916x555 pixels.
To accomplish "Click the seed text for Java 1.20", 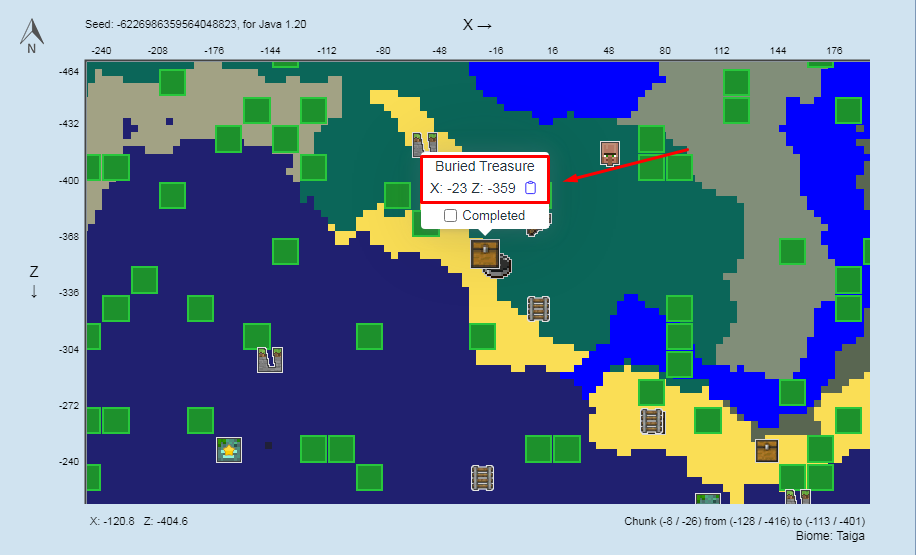I will (196, 24).
